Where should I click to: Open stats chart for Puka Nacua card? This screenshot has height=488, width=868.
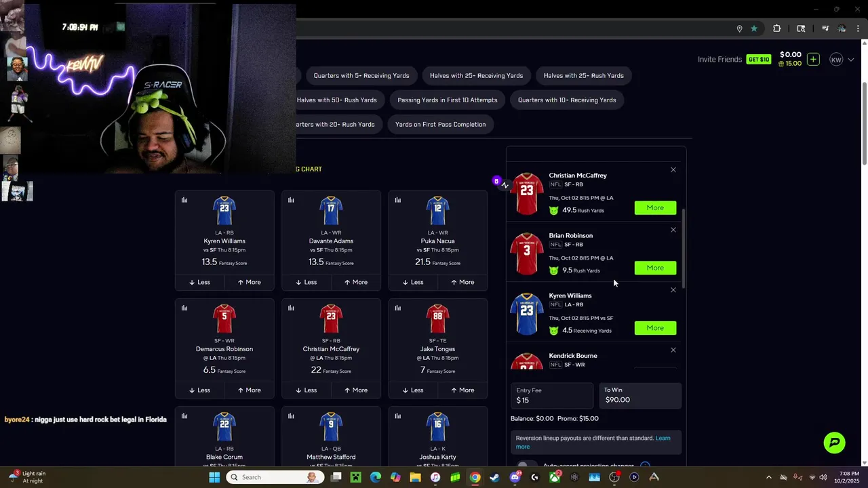(x=397, y=200)
